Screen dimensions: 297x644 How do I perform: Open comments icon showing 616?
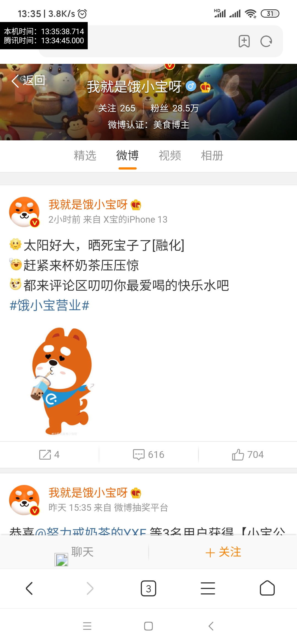148,455
